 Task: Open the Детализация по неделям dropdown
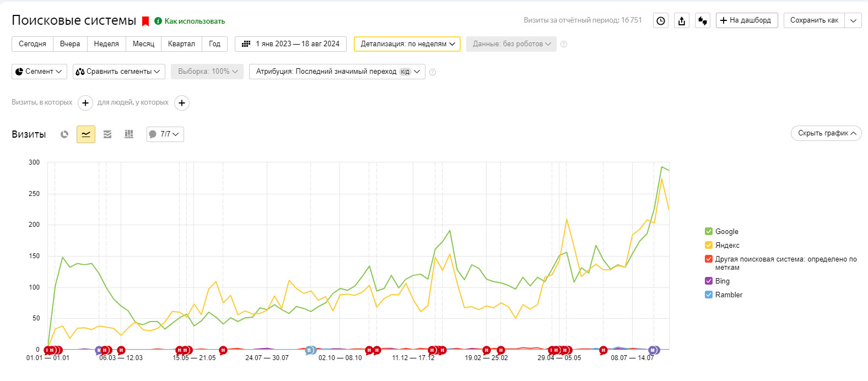[407, 44]
